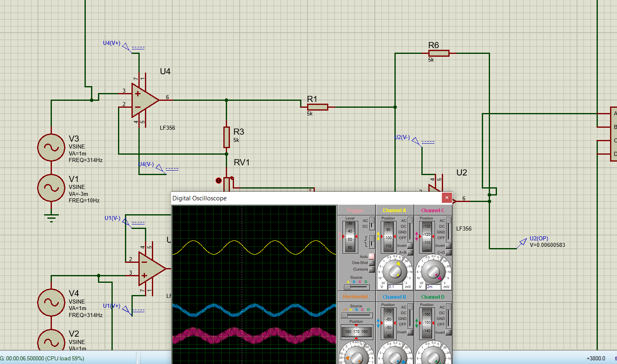Viewport: 617px width, 364px height.
Task: Select the V3 sine source symbol
Action: click(x=51, y=147)
